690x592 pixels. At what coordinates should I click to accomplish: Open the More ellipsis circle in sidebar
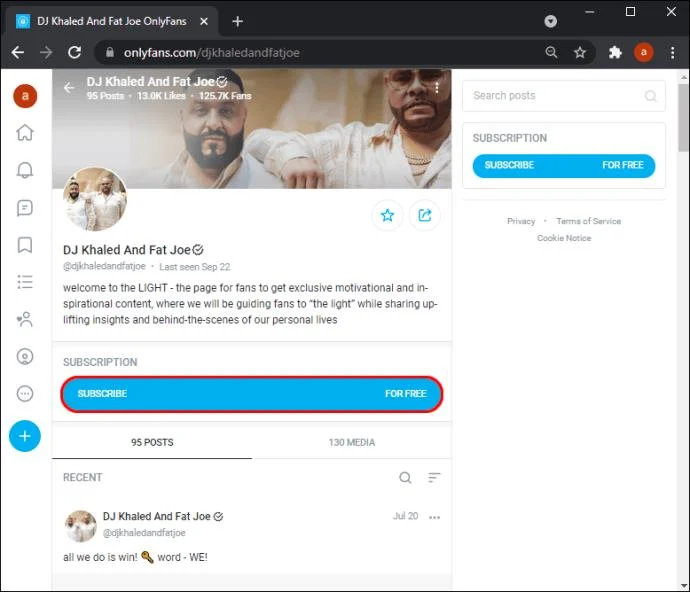25,393
